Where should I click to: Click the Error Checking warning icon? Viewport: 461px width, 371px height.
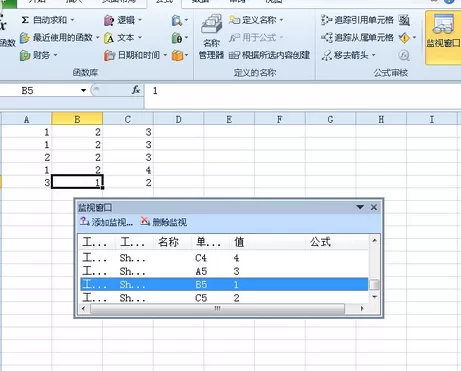click(404, 38)
